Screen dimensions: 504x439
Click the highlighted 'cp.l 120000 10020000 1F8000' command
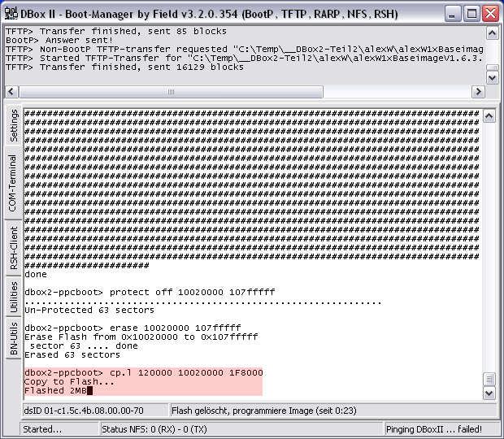tap(144, 373)
